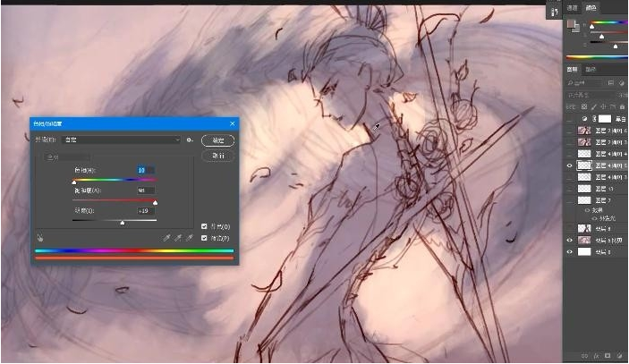Toggle visibility eye of the selected layer
Viewport: 629px width, 364px height.
click(x=570, y=165)
